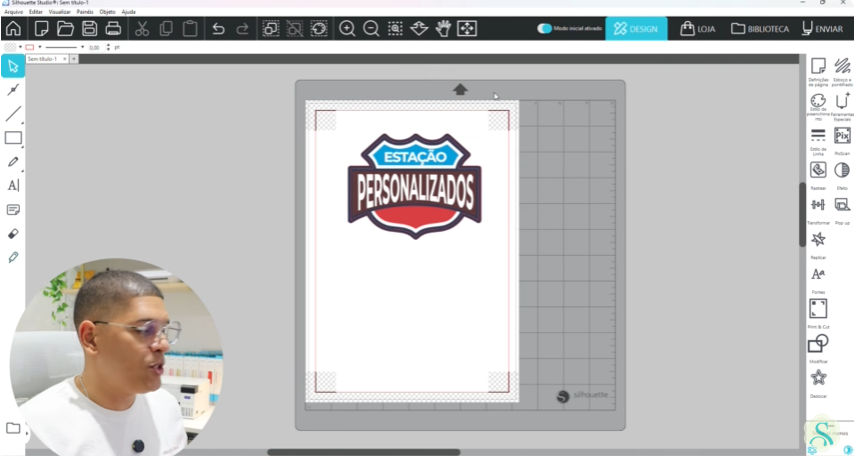Open the Editar menu
The image size is (855, 456).
[x=36, y=11]
